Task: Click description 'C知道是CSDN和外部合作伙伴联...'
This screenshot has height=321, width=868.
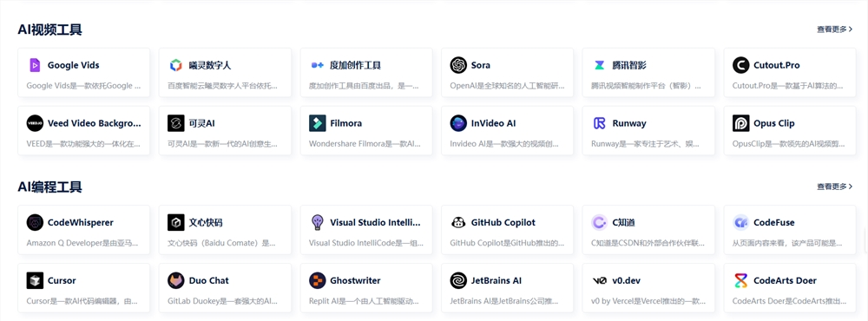Action: (648, 244)
